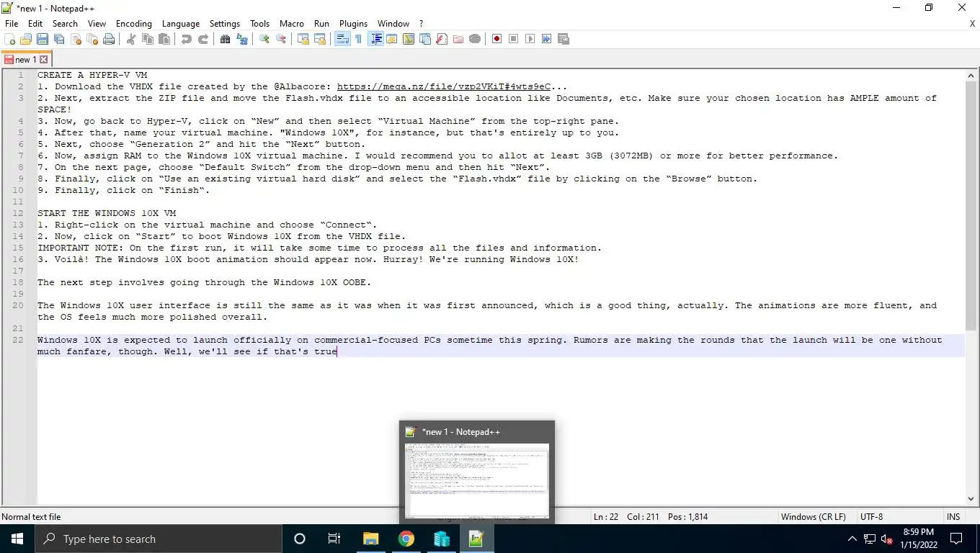Open the Settings menu
The height and width of the screenshot is (553, 980).
pyautogui.click(x=225, y=24)
